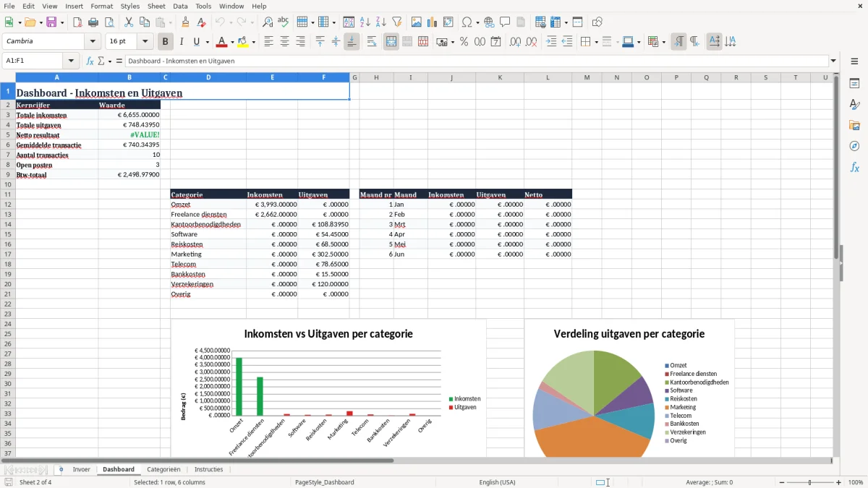Toggle Italic formatting

click(181, 42)
